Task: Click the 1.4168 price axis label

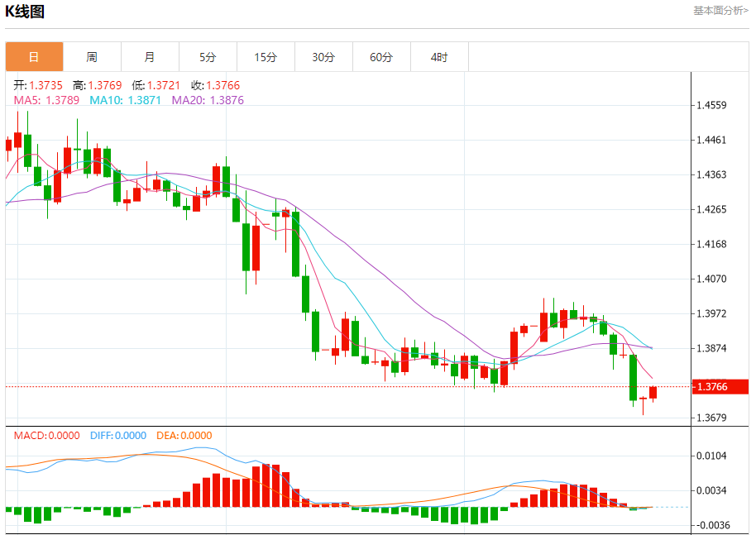Action: click(x=711, y=244)
